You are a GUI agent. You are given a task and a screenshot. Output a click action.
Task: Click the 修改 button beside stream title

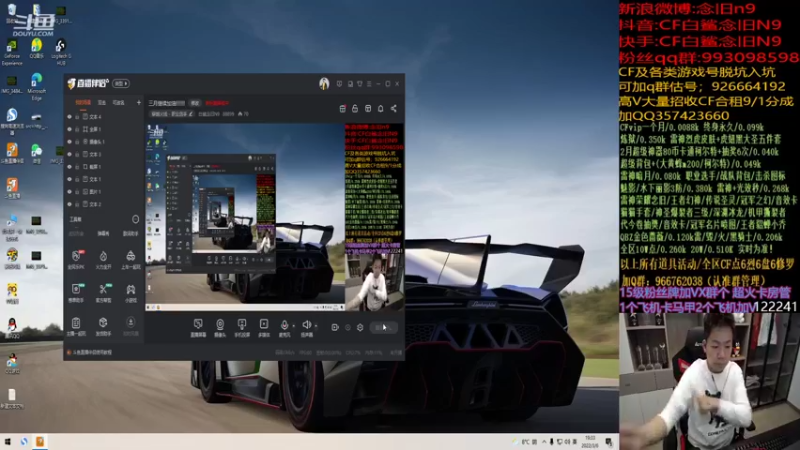[x=195, y=103]
